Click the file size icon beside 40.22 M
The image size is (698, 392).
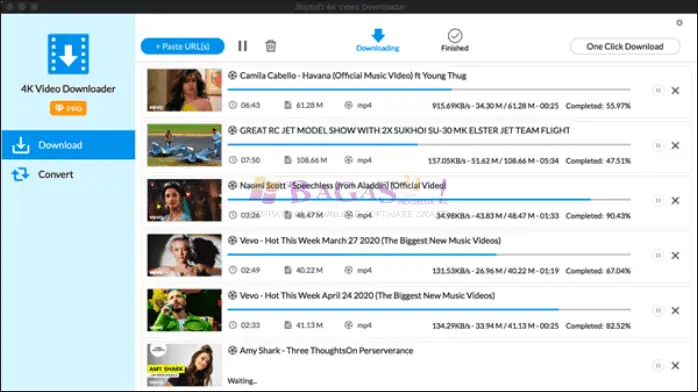[x=288, y=270]
